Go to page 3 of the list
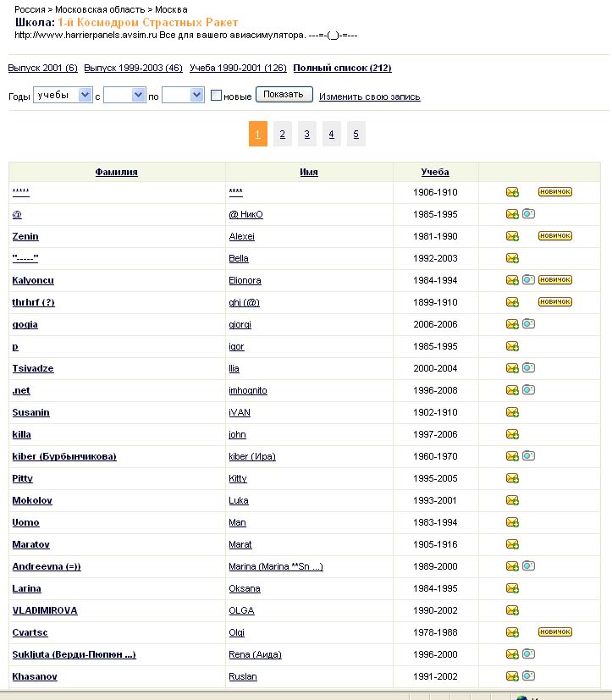This screenshot has width=612, height=700. pos(307,134)
